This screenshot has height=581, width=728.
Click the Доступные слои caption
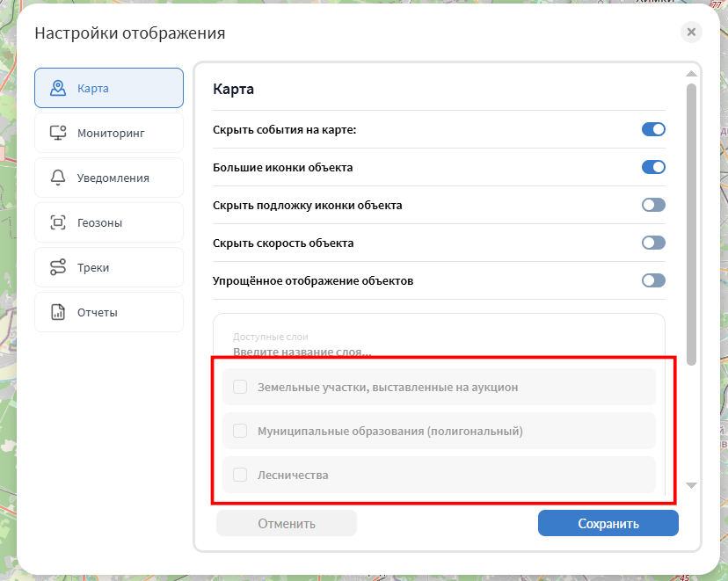[271, 337]
